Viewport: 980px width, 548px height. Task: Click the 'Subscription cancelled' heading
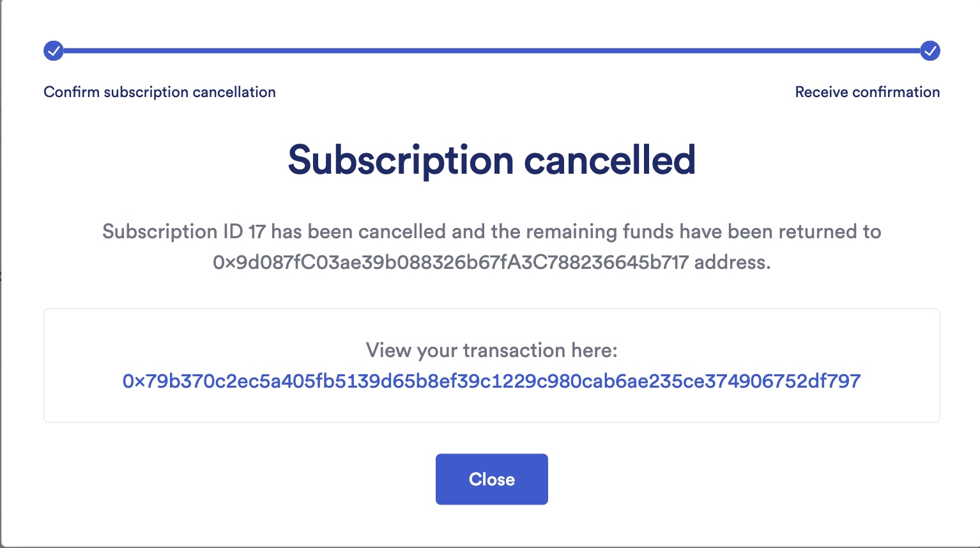click(x=492, y=160)
